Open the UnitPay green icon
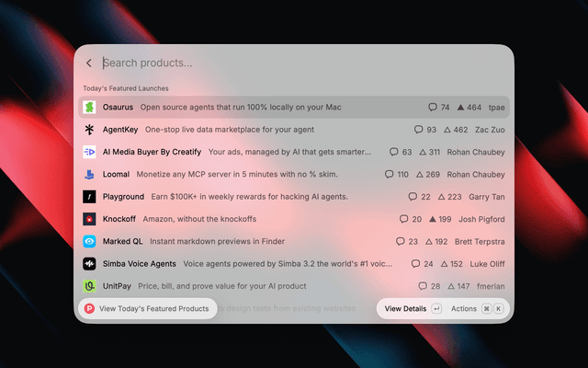Screen dimensions: 588x368 (x=89, y=286)
